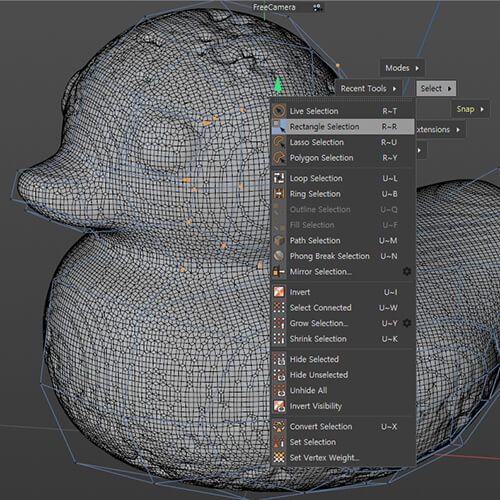The height and width of the screenshot is (500, 500).
Task: Choose the Loop Selection icon
Action: pyautogui.click(x=279, y=178)
